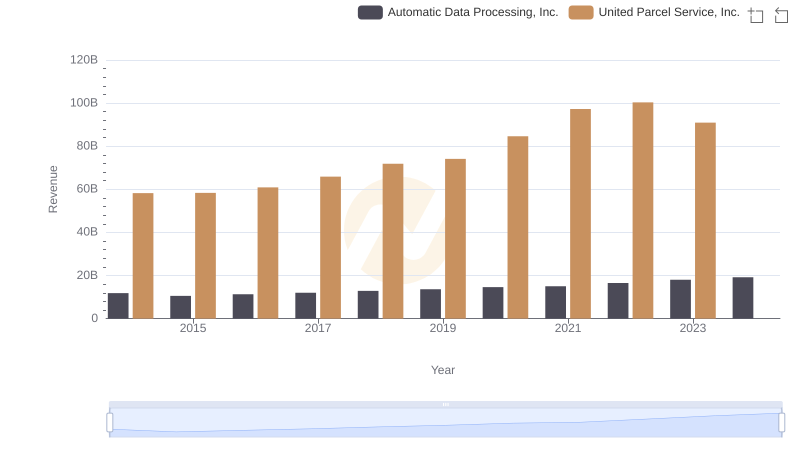Click the Revenue axis title
This screenshot has width=800, height=461.
pos(54,189)
